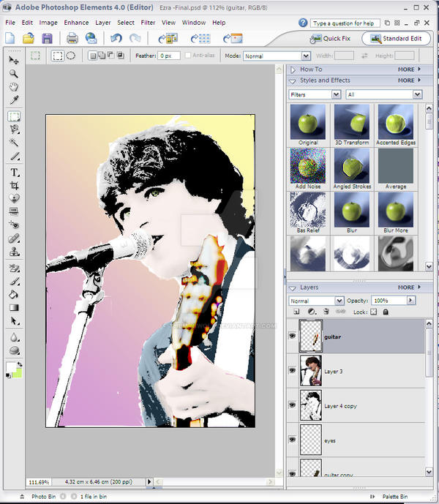Screen dimensions: 439x504
Task: Toggle lock all for layer
Action: point(386,312)
